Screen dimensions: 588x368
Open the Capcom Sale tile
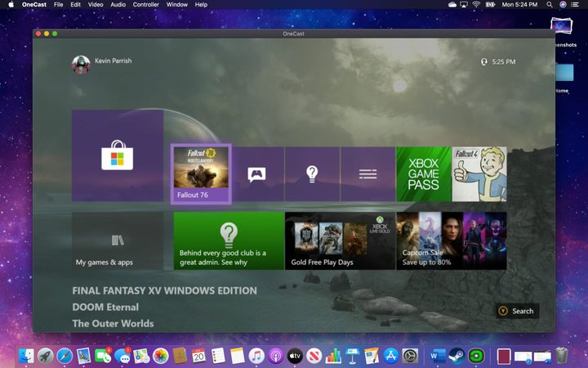(452, 240)
